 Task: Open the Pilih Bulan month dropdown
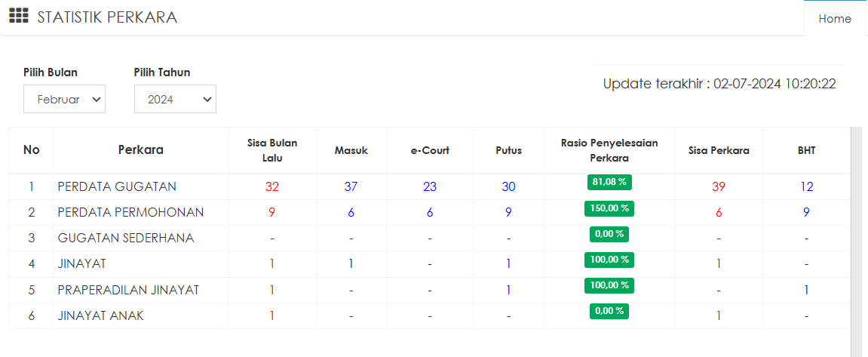point(64,99)
